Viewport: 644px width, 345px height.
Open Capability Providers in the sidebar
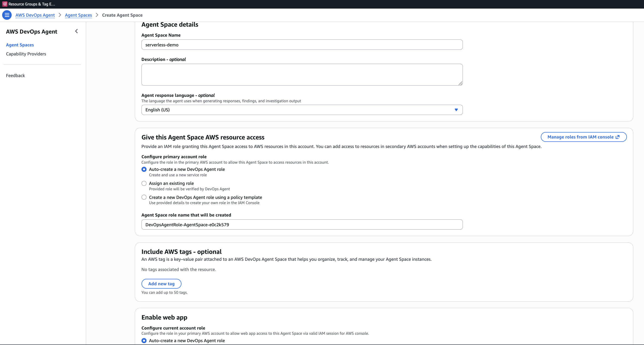click(x=26, y=54)
